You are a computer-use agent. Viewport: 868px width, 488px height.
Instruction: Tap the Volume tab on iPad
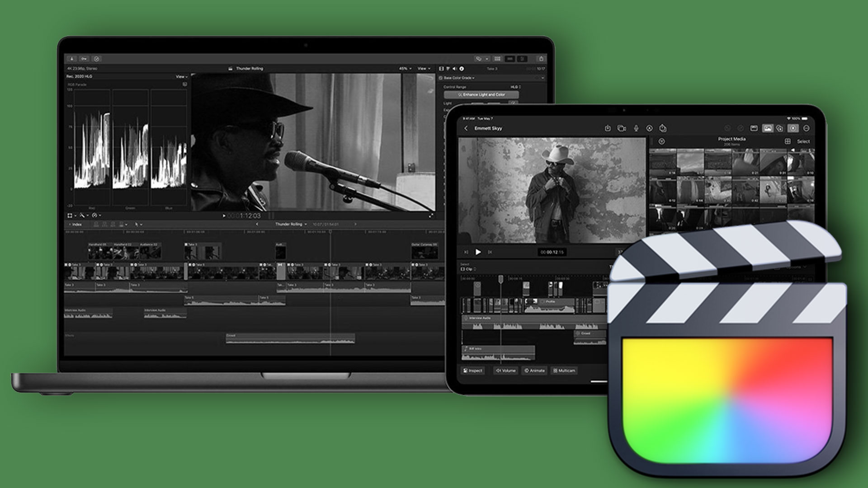point(505,371)
